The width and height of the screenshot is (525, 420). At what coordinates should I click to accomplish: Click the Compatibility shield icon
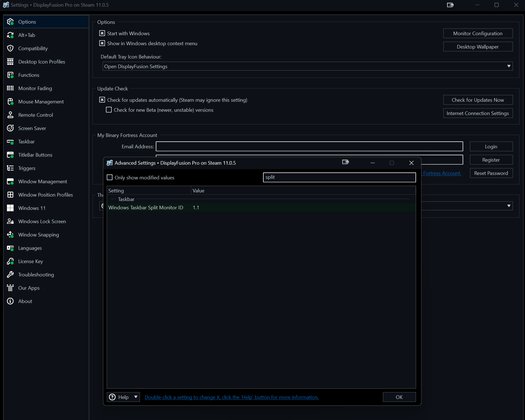(x=10, y=49)
